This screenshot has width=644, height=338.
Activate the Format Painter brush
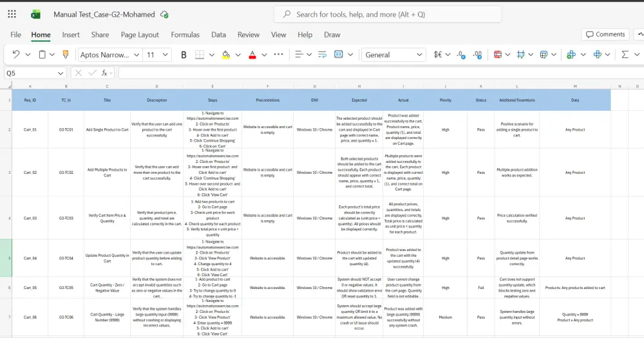point(65,54)
